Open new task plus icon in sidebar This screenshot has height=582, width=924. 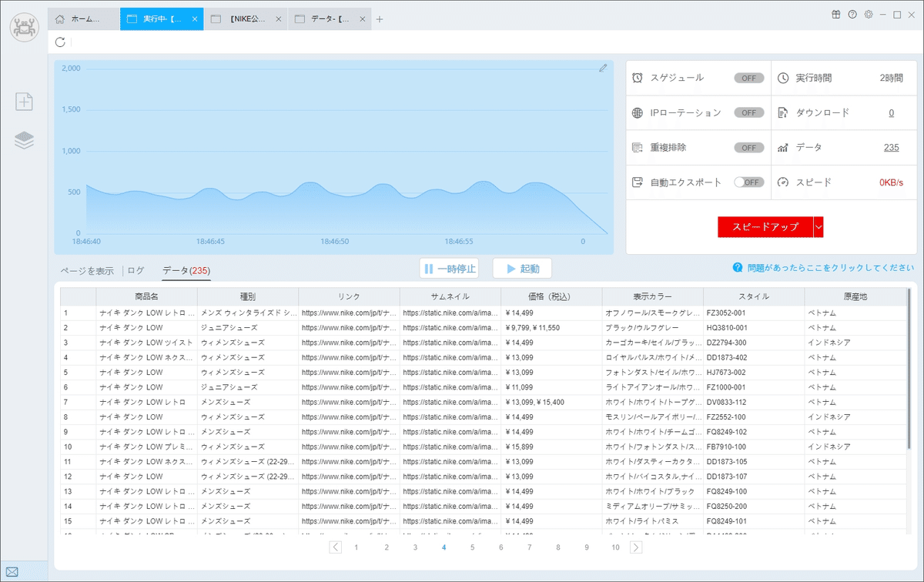pos(24,101)
